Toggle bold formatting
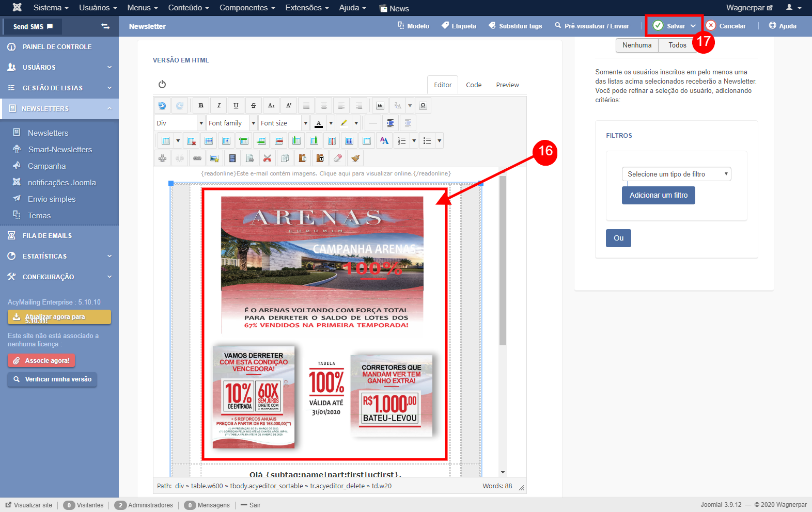Image resolution: width=812 pixels, height=512 pixels. (x=201, y=106)
